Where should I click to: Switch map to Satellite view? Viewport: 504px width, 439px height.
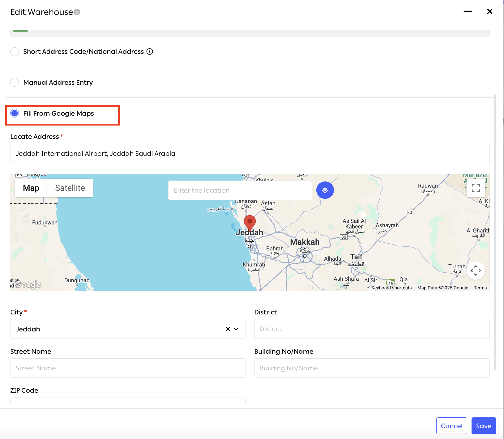pyautogui.click(x=70, y=188)
